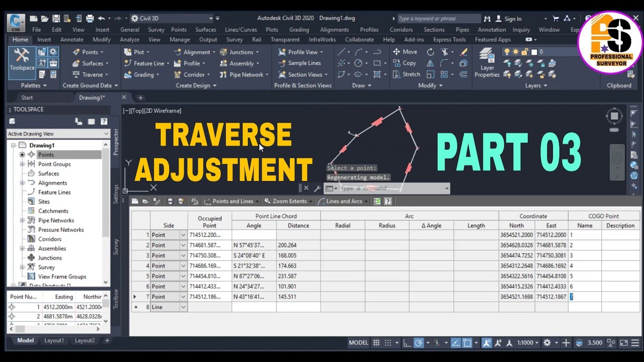Image resolution: width=644 pixels, height=362 pixels.
Task: Toggle polar tracking in status bar
Action: [x=419, y=342]
